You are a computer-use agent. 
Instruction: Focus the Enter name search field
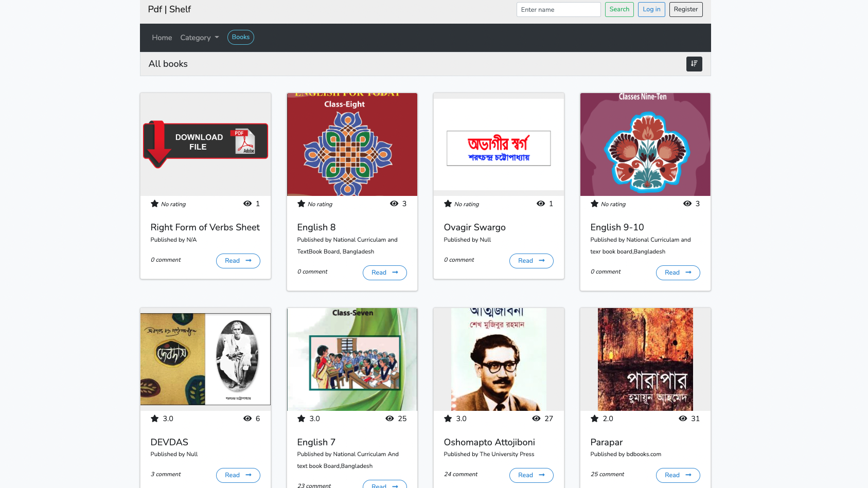pos(559,9)
